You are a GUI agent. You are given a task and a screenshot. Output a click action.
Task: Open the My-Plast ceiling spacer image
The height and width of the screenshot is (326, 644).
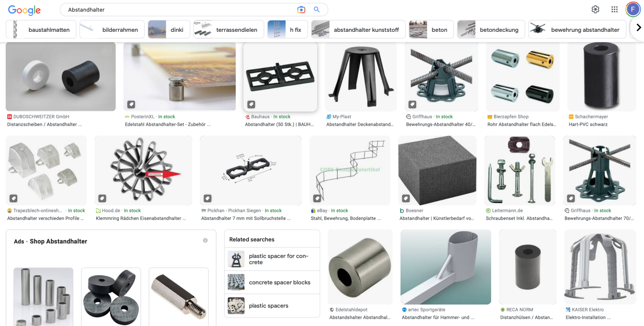click(361, 77)
